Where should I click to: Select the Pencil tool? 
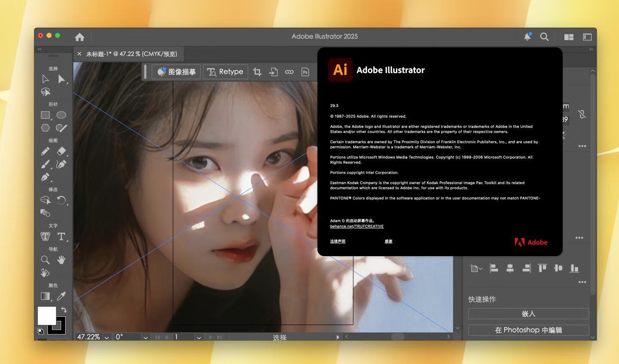tap(45, 151)
